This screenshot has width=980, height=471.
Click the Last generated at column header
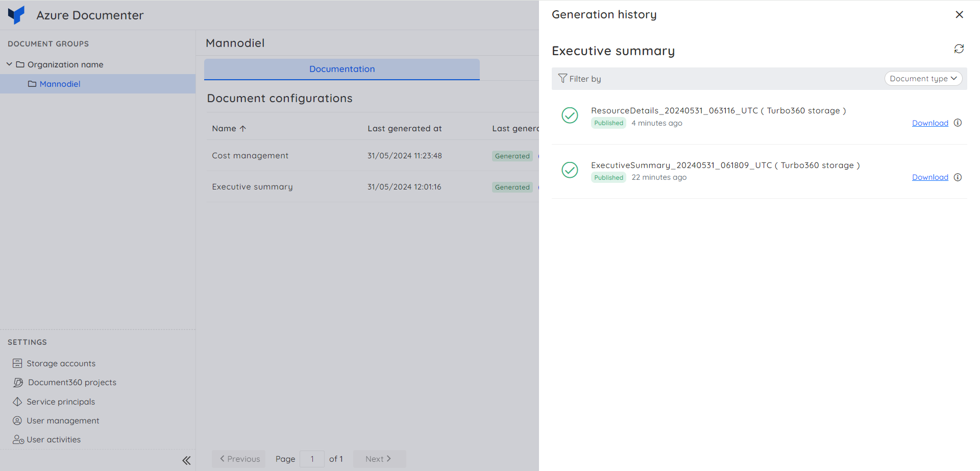point(405,128)
